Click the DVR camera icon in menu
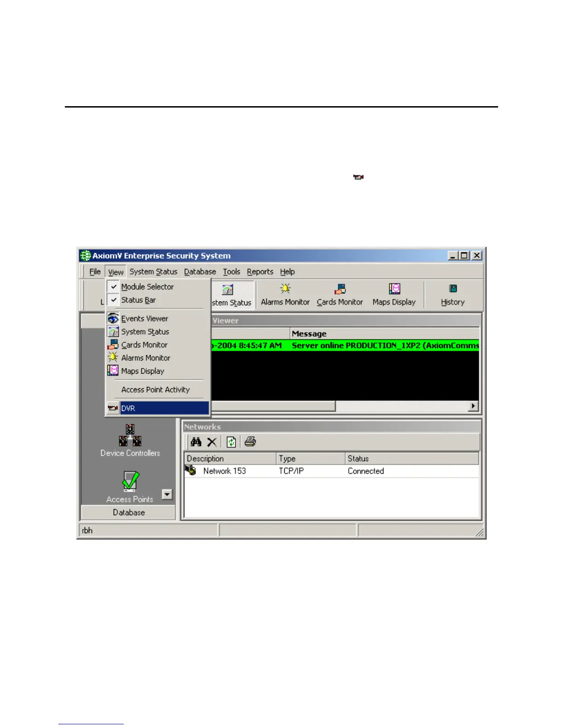 113,408
